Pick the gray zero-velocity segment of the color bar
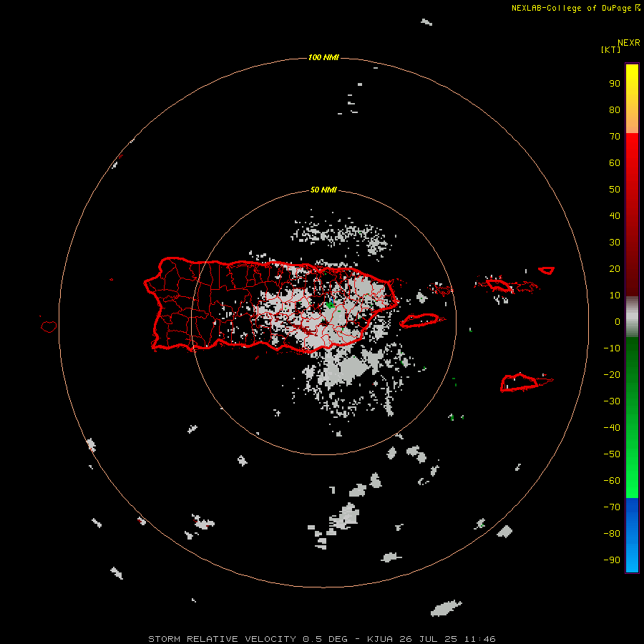 click(632, 317)
